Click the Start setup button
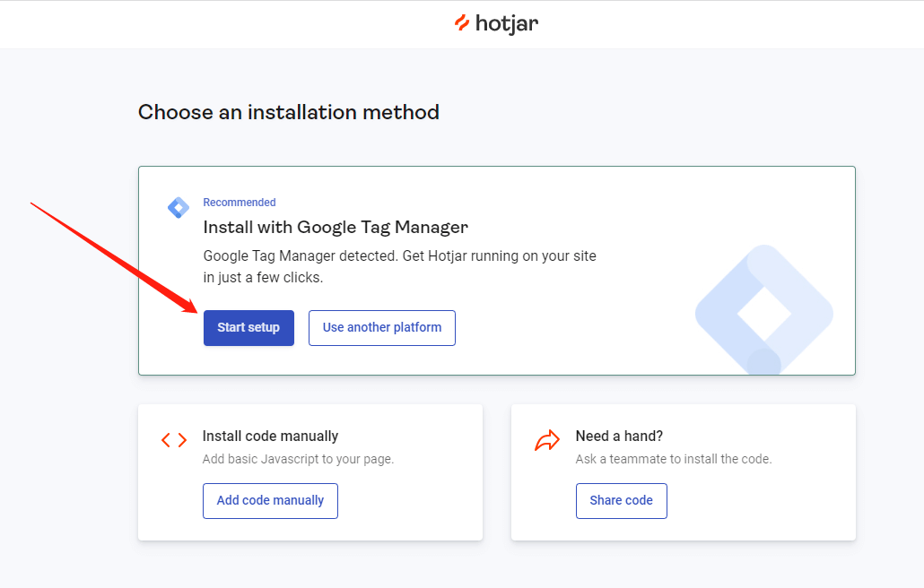The width and height of the screenshot is (924, 588). [x=248, y=328]
